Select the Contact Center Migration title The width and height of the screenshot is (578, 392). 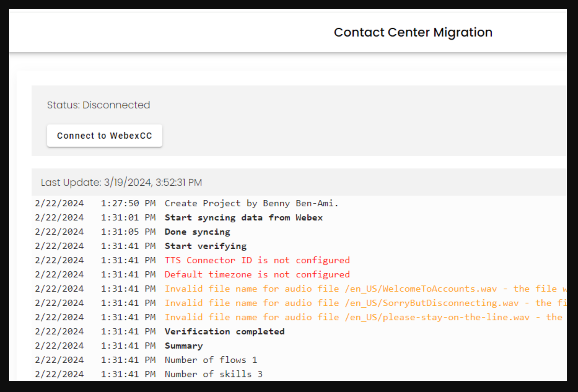coord(413,32)
